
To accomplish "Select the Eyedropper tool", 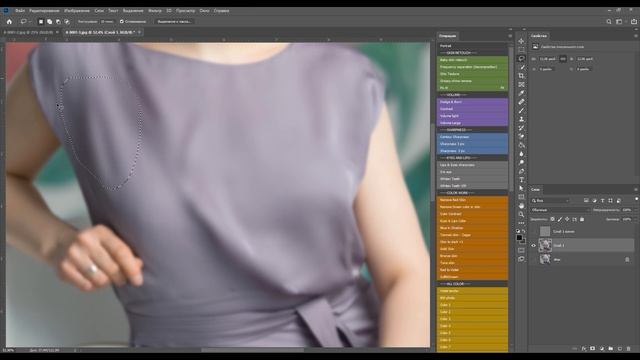I will pyautogui.click(x=521, y=93).
